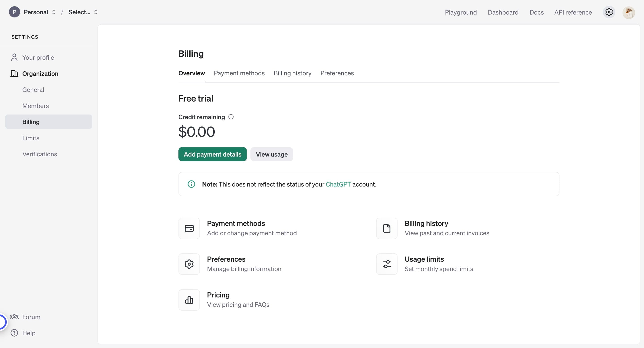This screenshot has width=644, height=348.
Task: Collapse the Organization settings section
Action: [x=40, y=74]
